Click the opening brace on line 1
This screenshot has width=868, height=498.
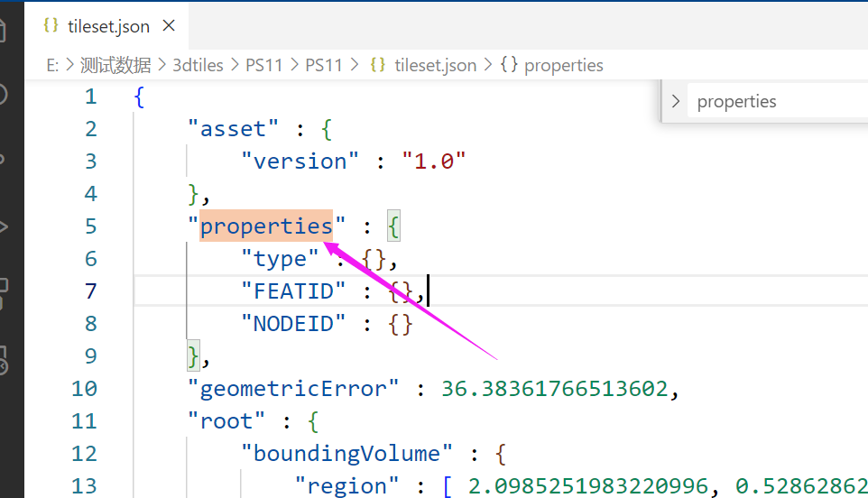point(139,97)
